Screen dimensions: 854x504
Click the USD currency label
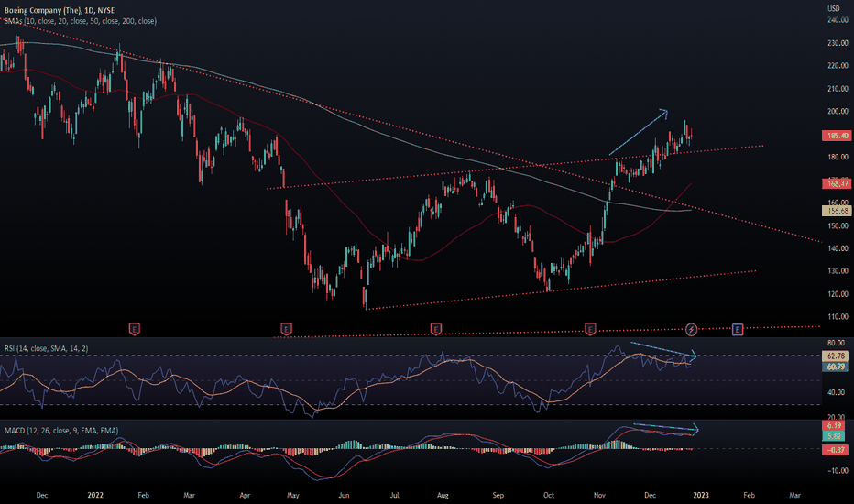click(x=834, y=8)
